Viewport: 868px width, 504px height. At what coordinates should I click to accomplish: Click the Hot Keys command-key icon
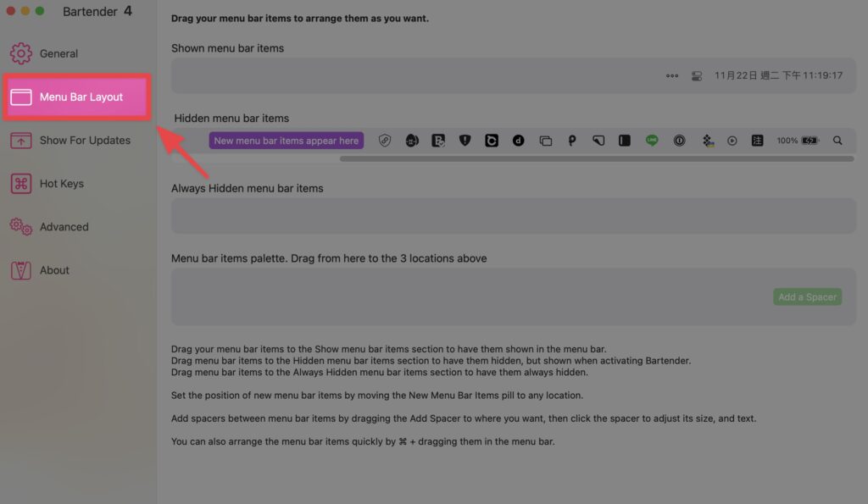(x=21, y=184)
